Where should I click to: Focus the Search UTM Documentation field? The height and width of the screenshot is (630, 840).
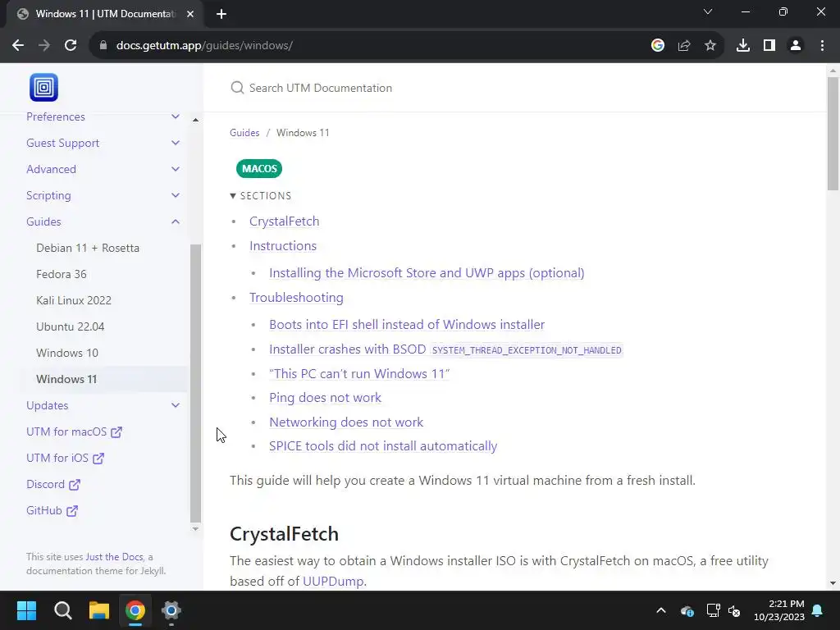point(514,88)
